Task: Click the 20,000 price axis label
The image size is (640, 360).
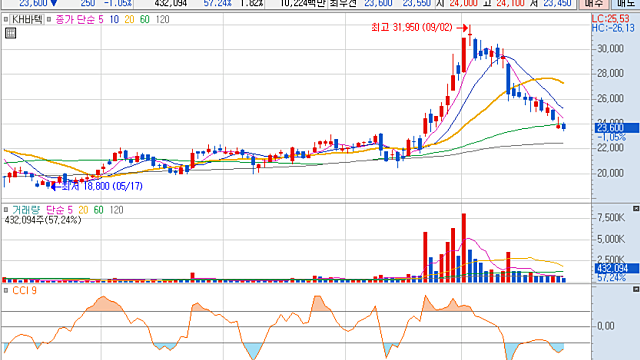Action: [610, 173]
